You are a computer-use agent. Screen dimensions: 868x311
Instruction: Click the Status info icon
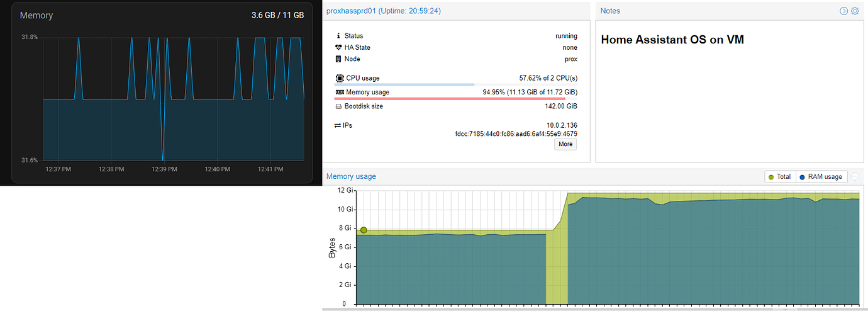[x=338, y=36]
